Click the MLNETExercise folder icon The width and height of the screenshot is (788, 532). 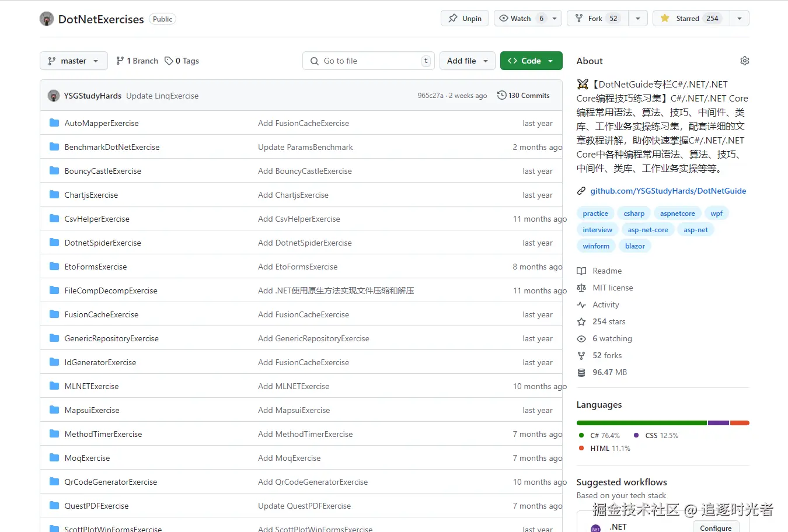[54, 386]
